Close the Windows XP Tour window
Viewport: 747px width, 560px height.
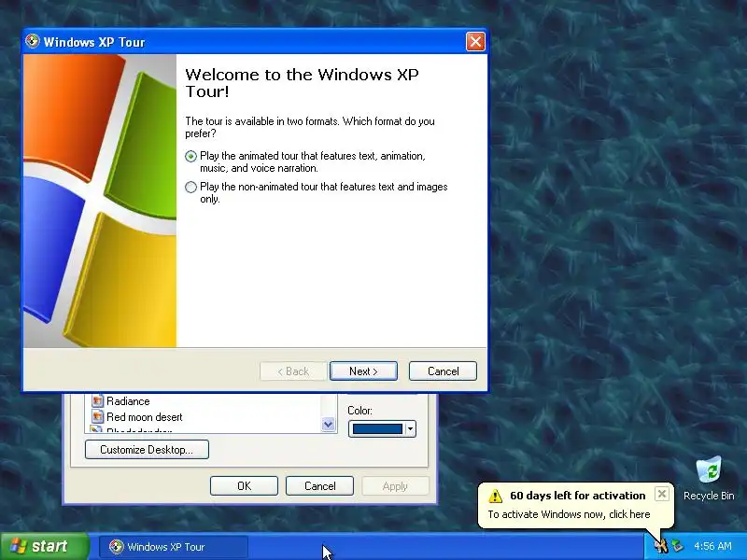[x=475, y=42]
